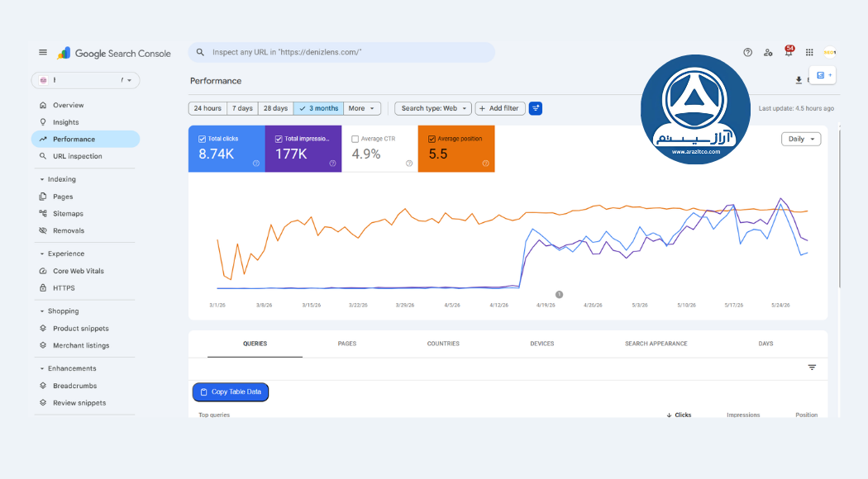868x479 pixels.
Task: Click the search magnifier icon in URL bar
Action: point(200,52)
